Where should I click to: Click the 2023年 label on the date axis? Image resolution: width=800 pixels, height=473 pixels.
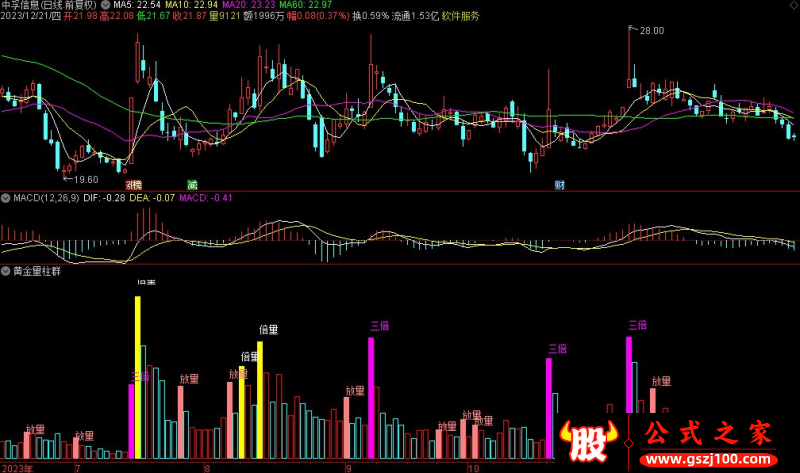pos(17,468)
